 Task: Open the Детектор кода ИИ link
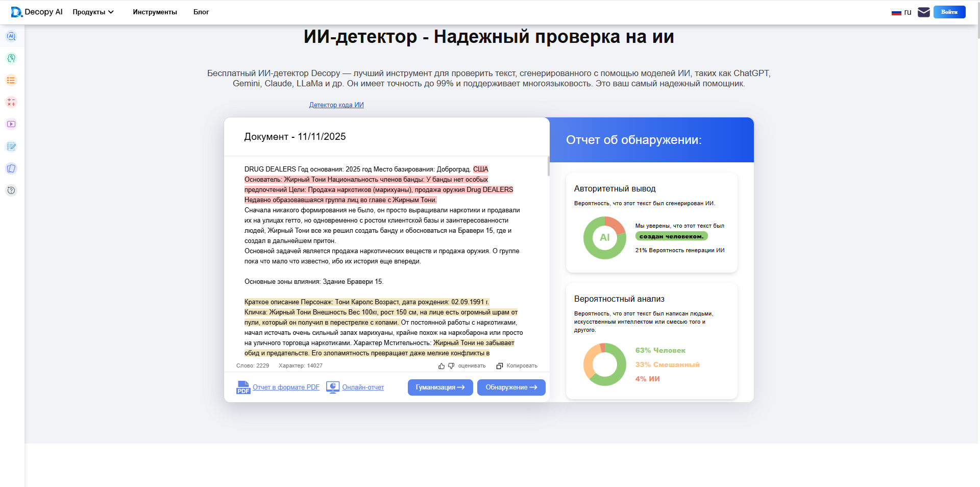(x=336, y=105)
